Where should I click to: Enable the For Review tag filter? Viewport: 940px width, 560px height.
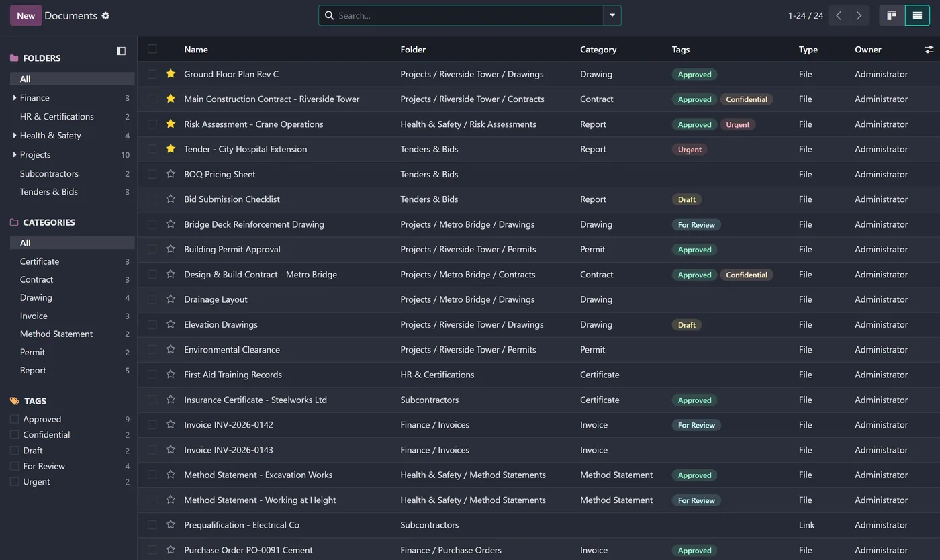tap(14, 466)
